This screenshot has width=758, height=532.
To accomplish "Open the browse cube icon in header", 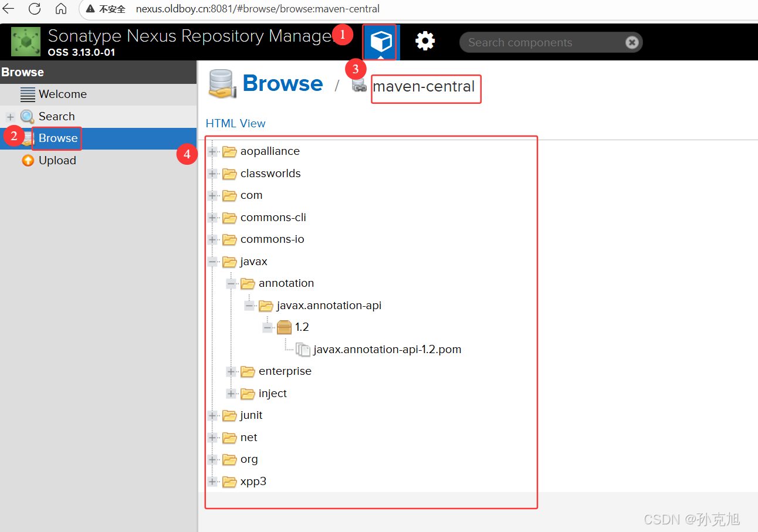I will click(x=380, y=42).
